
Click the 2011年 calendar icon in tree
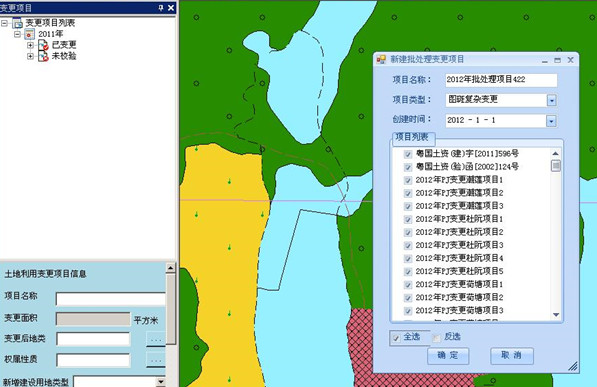coord(29,34)
